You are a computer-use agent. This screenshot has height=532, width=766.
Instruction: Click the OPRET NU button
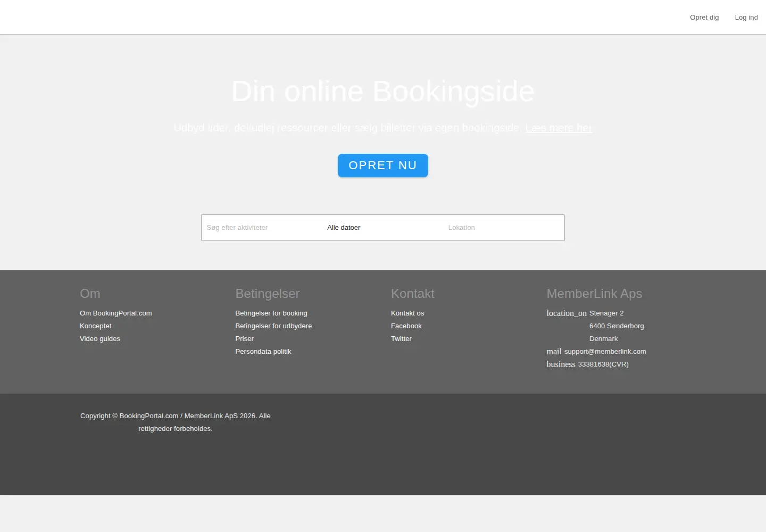pyautogui.click(x=383, y=165)
